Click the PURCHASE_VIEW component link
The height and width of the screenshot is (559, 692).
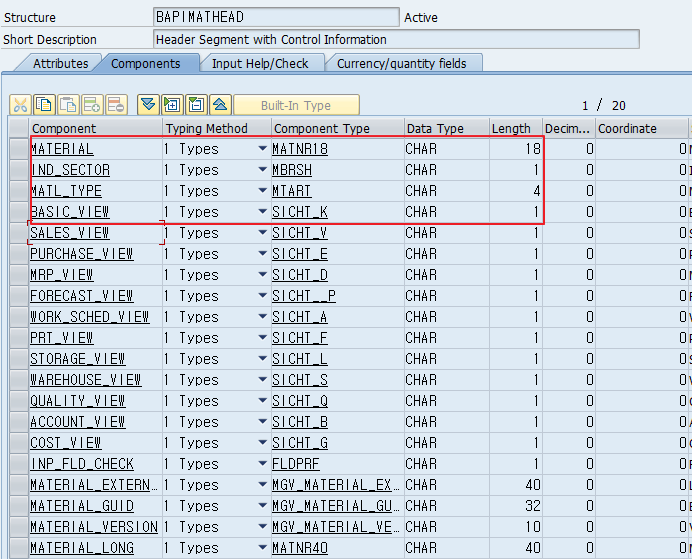coord(82,254)
